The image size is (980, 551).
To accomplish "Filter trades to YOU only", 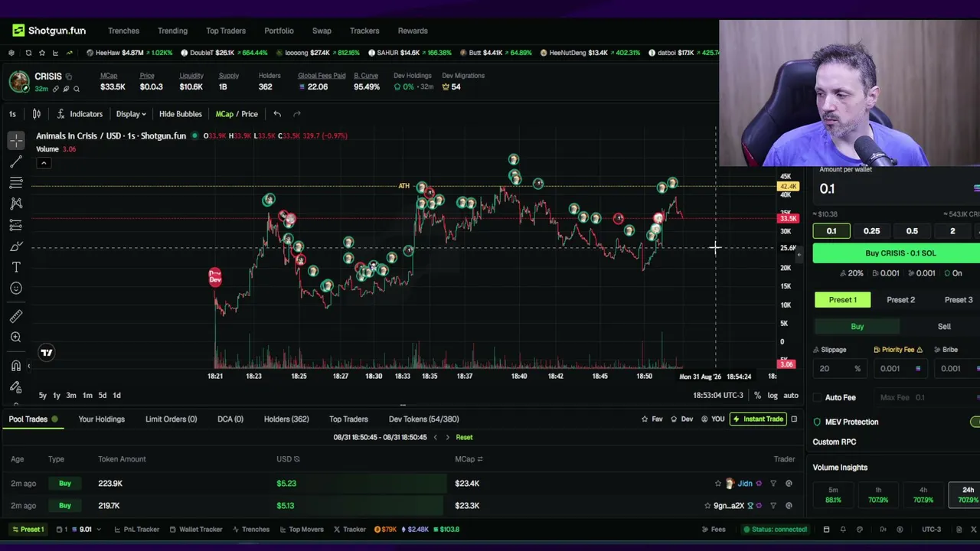I will click(x=714, y=419).
